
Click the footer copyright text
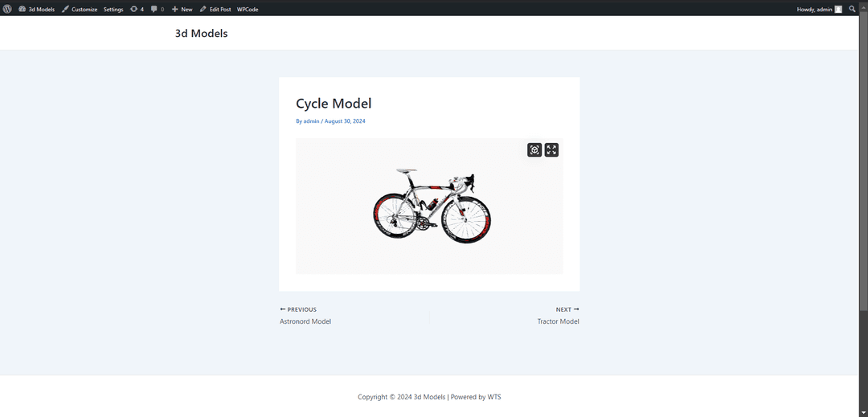point(429,397)
